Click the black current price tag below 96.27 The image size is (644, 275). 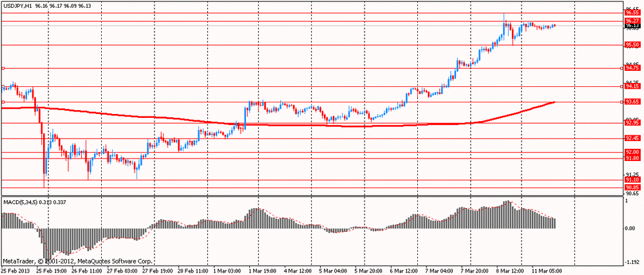[631, 26]
